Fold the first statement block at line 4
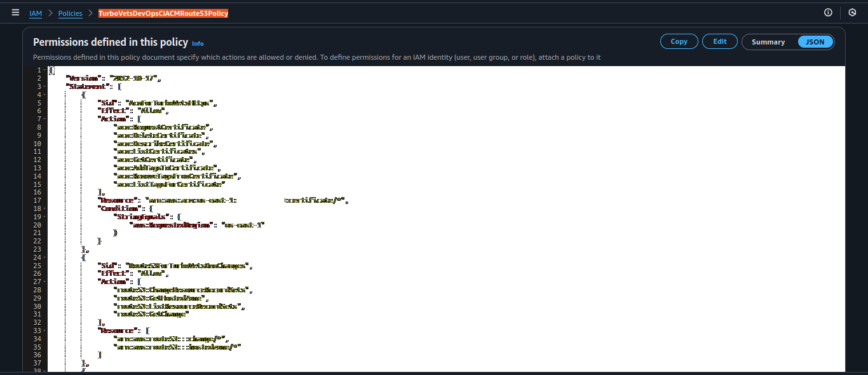Image resolution: width=868 pixels, height=375 pixels. click(x=44, y=95)
